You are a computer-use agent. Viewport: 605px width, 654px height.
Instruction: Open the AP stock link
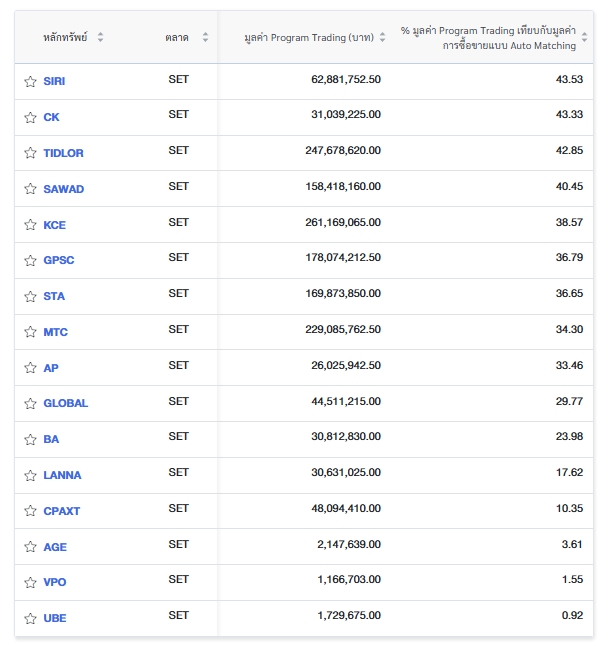[x=51, y=368]
